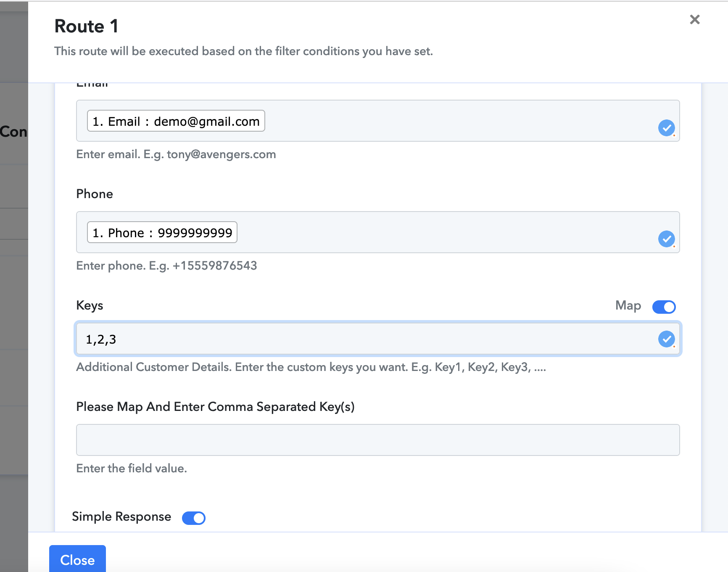
Task: Click the 'Route 1' dialog title
Action: pyautogui.click(x=87, y=26)
